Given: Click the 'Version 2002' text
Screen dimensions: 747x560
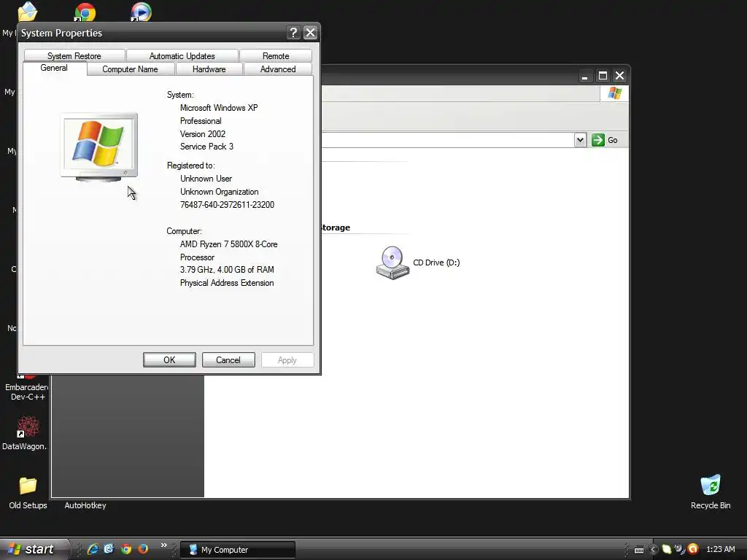Looking at the screenshot, I should point(203,134).
